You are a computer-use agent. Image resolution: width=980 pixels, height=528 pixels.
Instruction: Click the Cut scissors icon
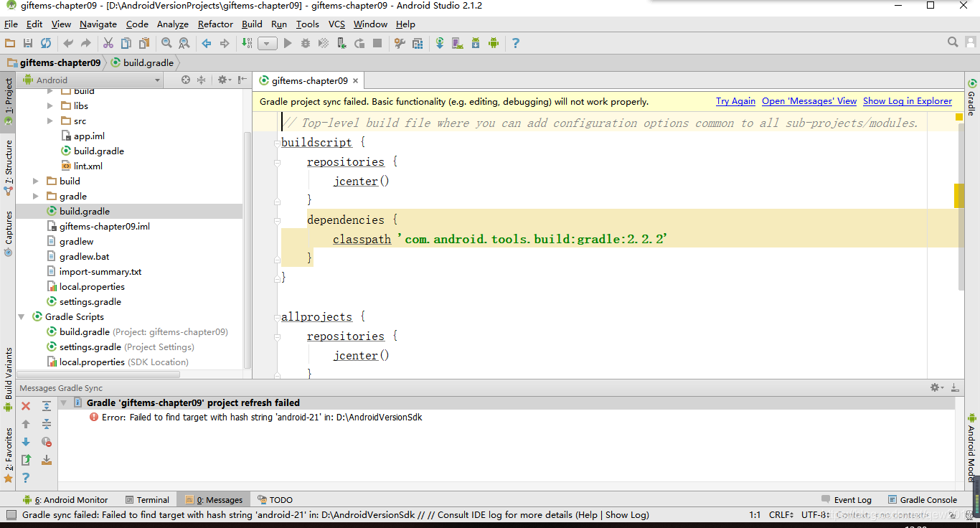(108, 43)
